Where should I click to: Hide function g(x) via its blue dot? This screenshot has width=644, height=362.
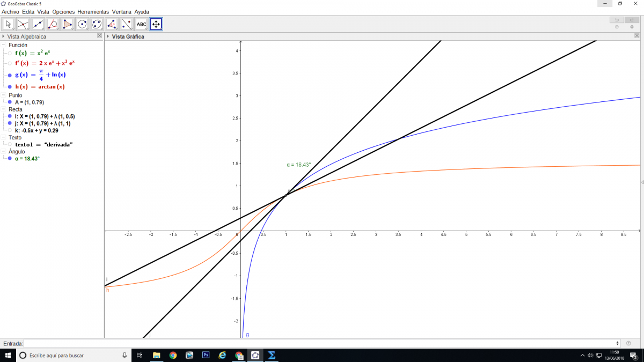[10, 75]
